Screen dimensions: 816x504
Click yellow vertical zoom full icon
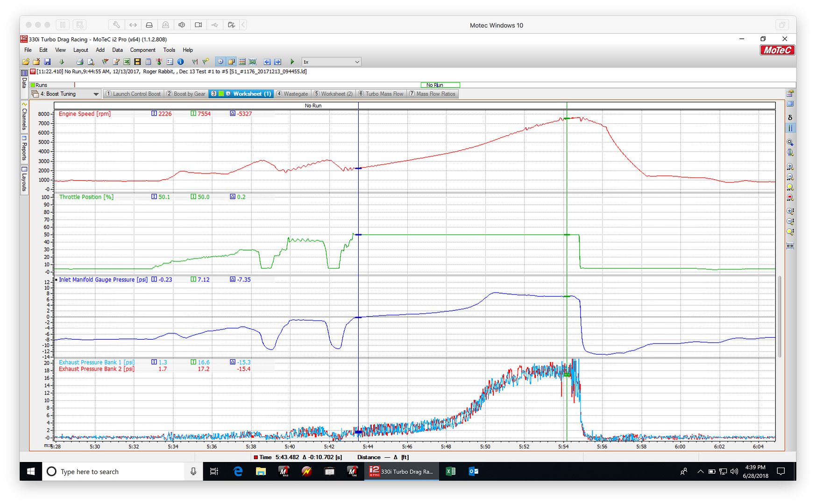pyautogui.click(x=790, y=231)
